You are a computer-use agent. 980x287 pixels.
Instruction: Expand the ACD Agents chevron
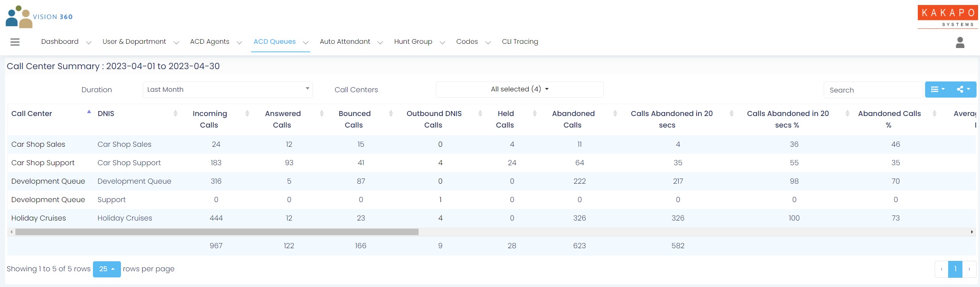[239, 43]
